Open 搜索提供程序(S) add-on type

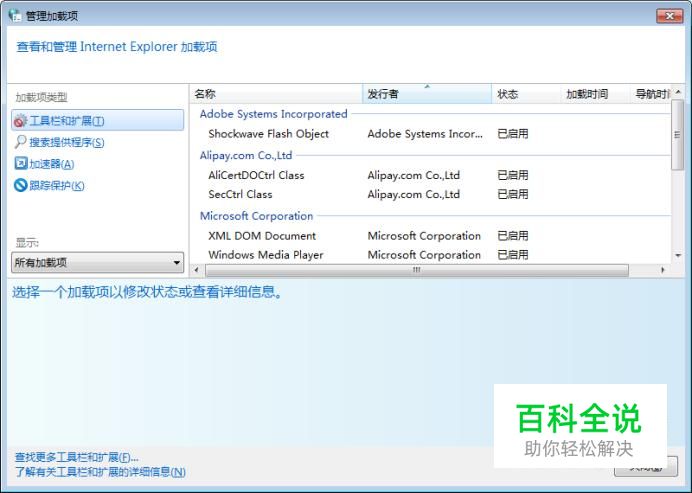click(67, 142)
